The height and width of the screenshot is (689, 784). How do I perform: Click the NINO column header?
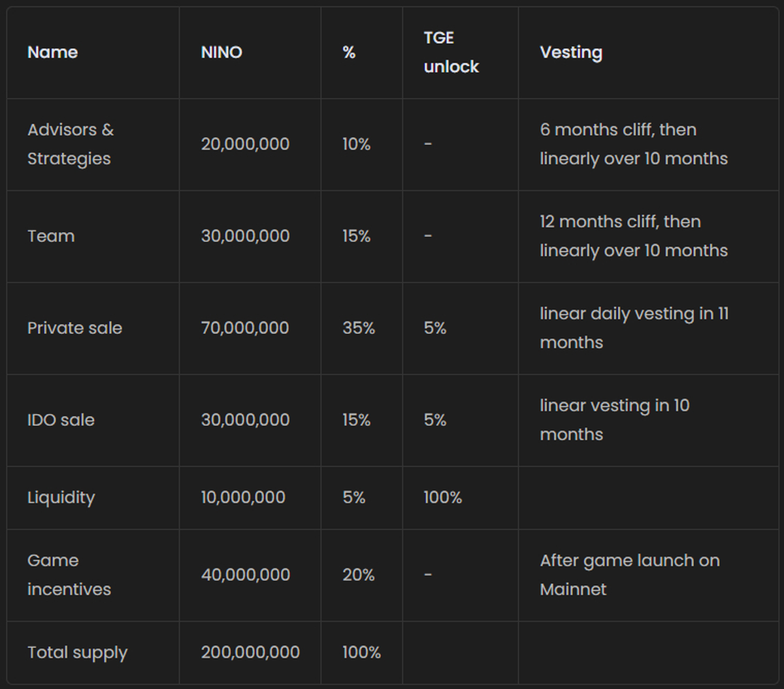[x=221, y=52]
